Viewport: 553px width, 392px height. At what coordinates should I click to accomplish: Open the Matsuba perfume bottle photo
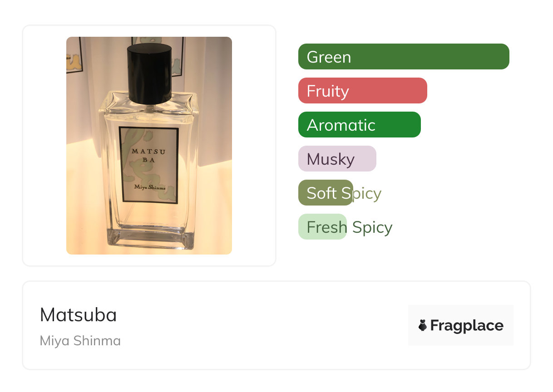[x=149, y=146]
